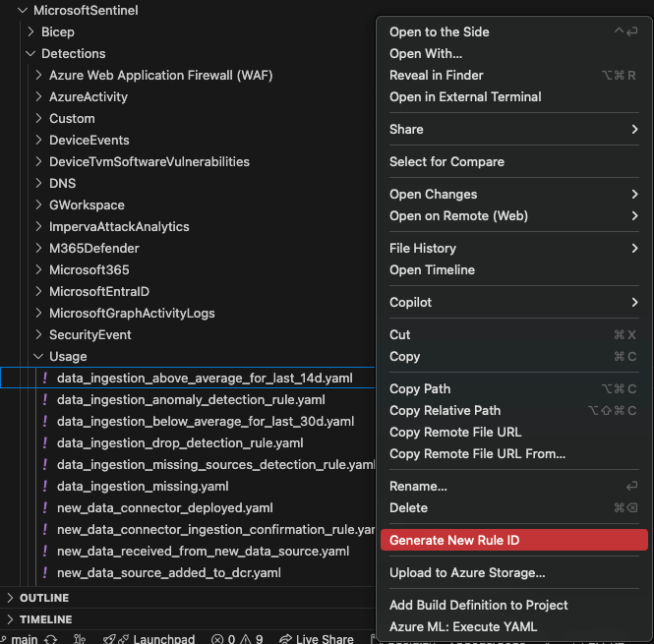Expand the Azure Web Application Firewall (WAF) folder
This screenshot has width=654, height=644.
pos(38,75)
